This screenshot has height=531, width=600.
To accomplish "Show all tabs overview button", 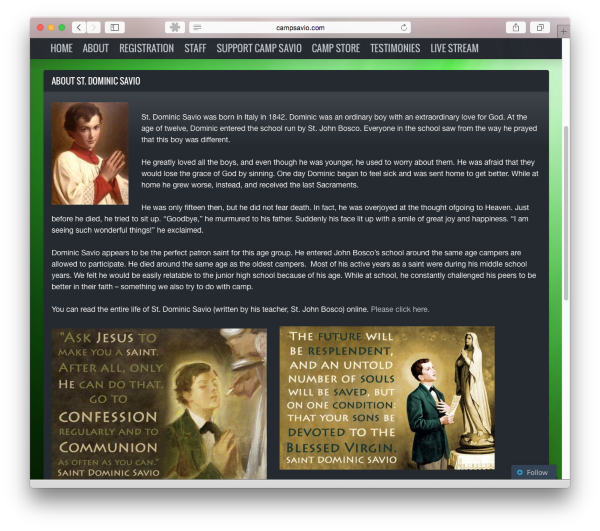I will click(x=540, y=28).
